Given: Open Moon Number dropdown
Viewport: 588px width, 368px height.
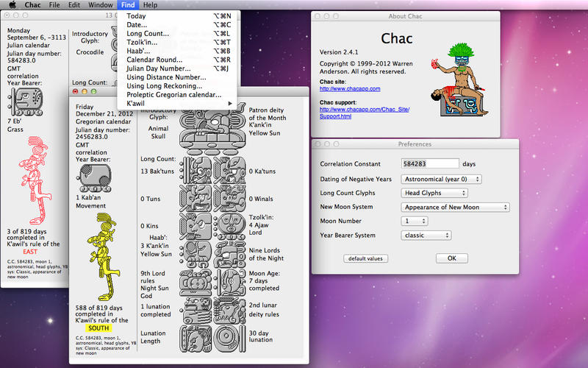Looking at the screenshot, I should click(415, 222).
